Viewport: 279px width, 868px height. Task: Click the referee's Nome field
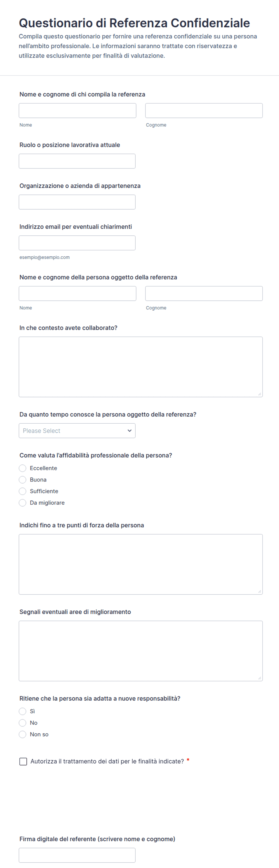[77, 111]
